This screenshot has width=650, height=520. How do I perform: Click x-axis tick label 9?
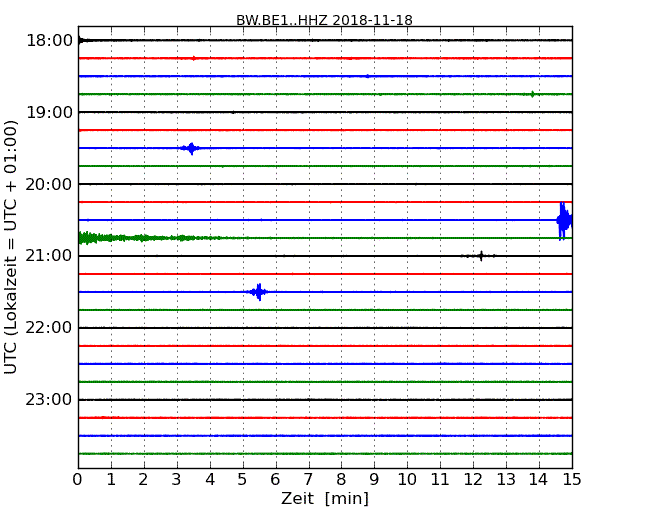pos(374,479)
